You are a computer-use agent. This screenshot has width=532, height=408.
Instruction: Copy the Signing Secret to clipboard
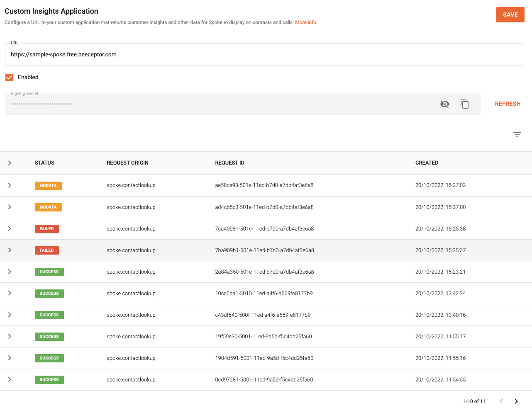[x=464, y=104]
